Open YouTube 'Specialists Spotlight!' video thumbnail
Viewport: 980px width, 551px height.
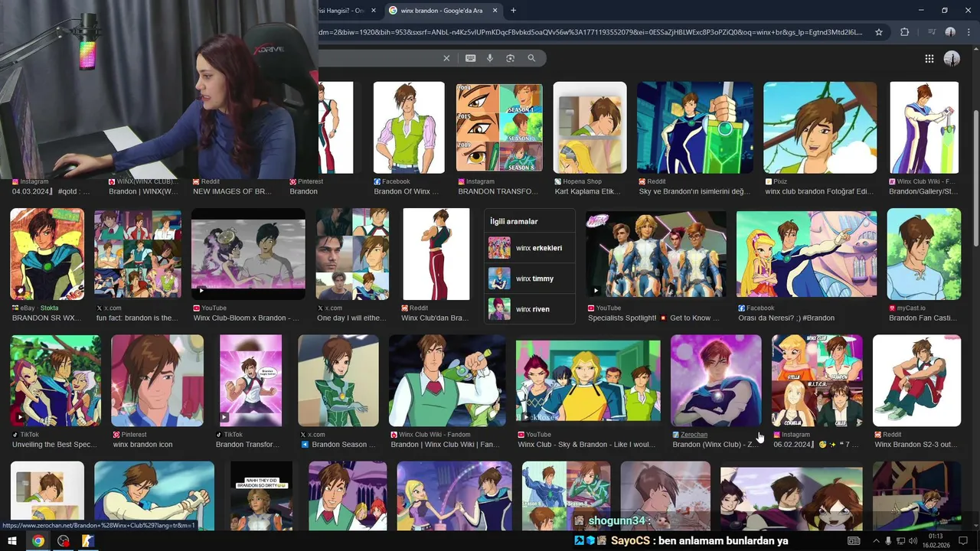pyautogui.click(x=656, y=254)
